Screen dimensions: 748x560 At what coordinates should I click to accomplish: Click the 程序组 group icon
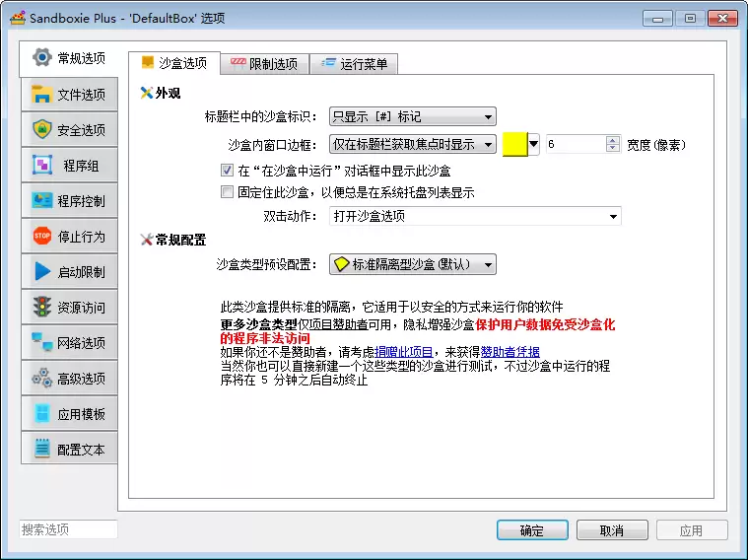click(x=42, y=166)
